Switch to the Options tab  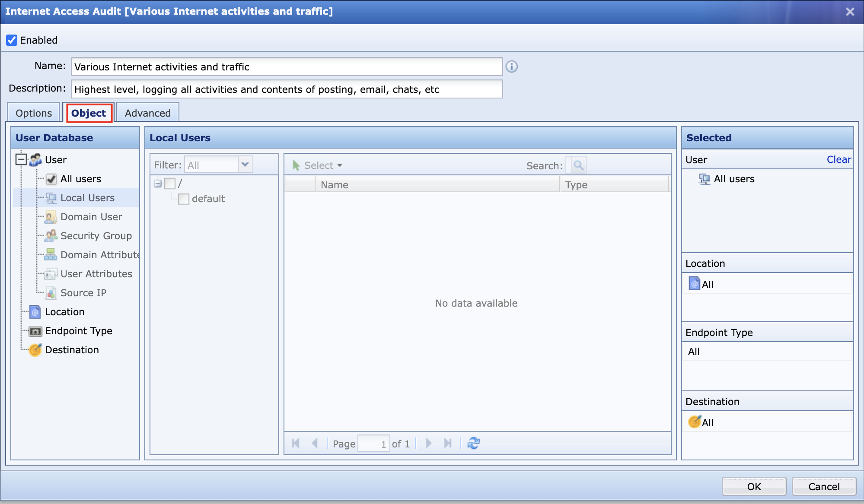[34, 113]
